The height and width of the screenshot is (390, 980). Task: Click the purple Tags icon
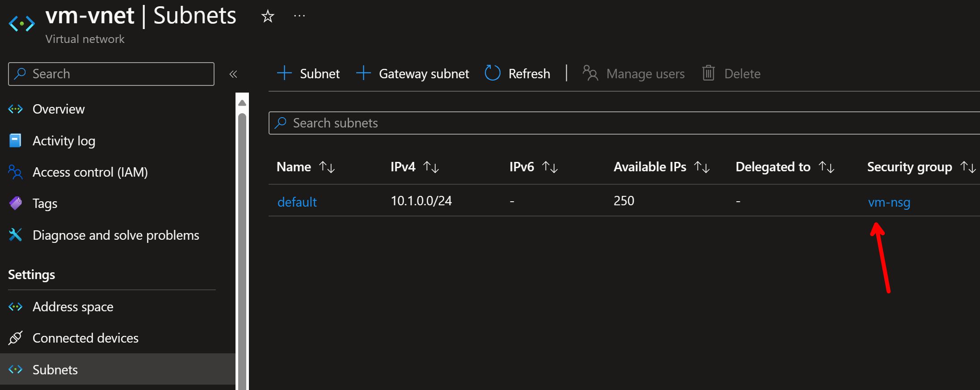click(x=16, y=203)
